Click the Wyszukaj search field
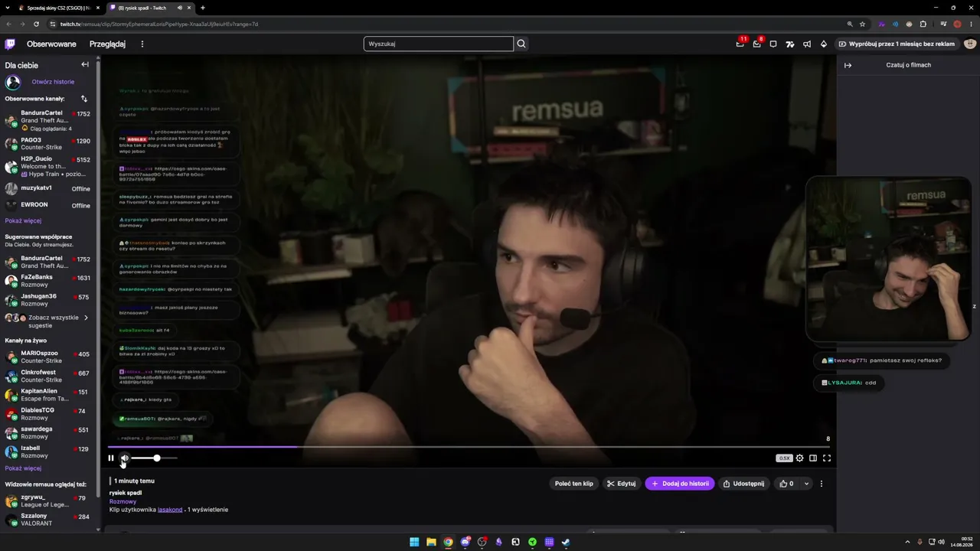980x551 pixels. (x=439, y=44)
